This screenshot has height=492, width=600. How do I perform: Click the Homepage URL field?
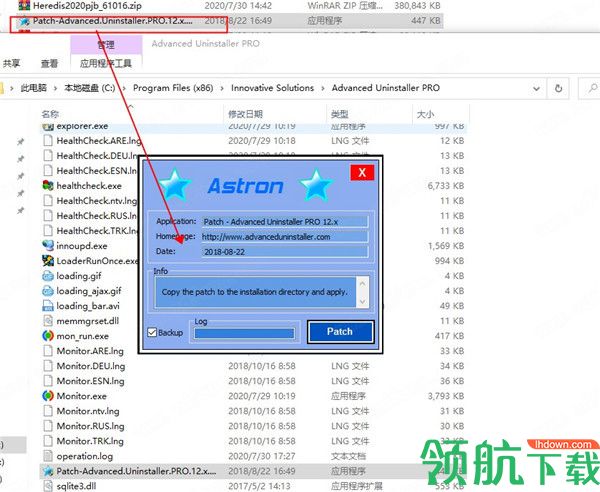[x=285, y=237]
